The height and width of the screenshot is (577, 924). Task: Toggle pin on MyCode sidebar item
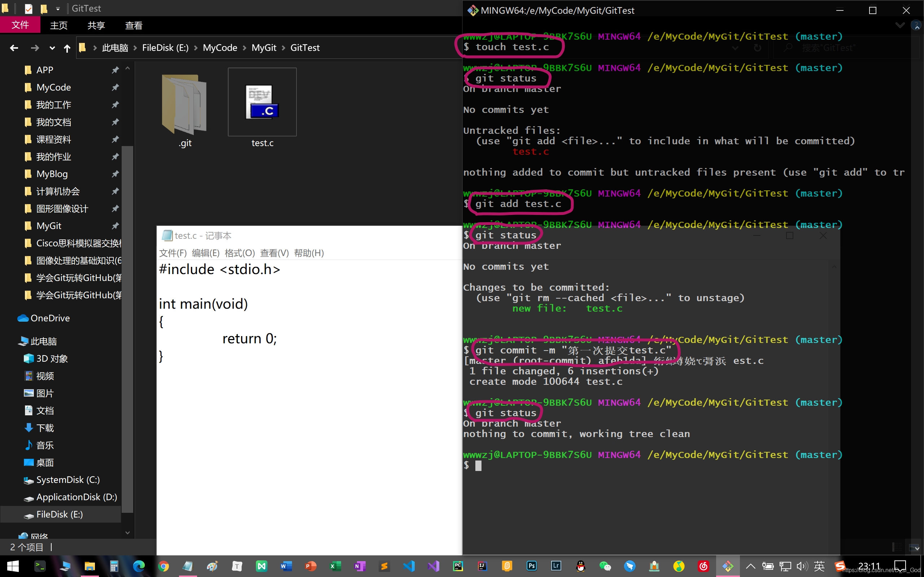[x=116, y=87]
